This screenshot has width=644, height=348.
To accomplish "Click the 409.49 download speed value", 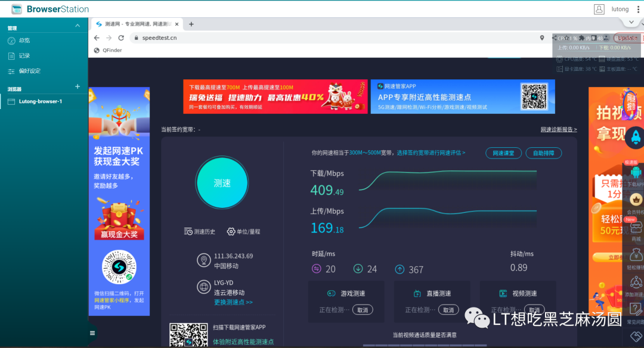I will click(327, 191).
